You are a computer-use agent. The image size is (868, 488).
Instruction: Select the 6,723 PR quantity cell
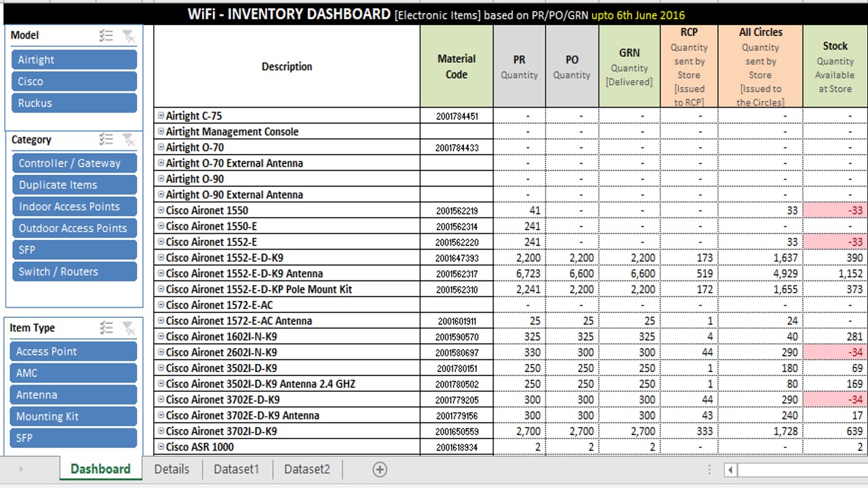pyautogui.click(x=519, y=274)
